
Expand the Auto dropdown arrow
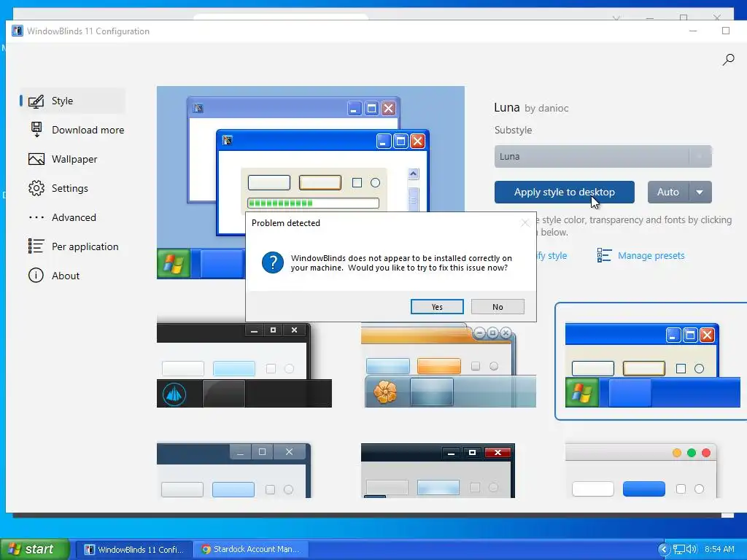coord(700,192)
